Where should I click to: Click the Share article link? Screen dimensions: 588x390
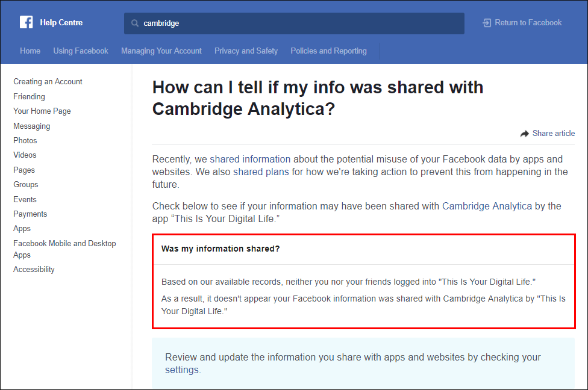(554, 134)
